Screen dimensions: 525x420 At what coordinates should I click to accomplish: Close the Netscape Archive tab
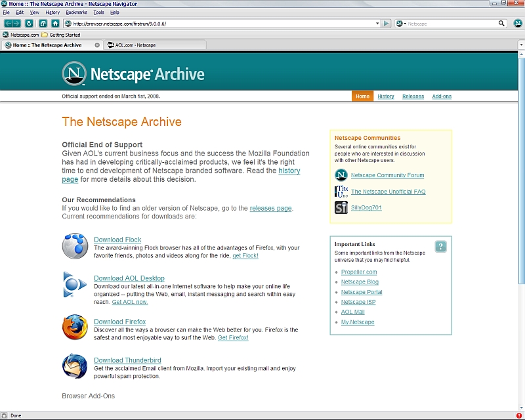tap(97, 45)
